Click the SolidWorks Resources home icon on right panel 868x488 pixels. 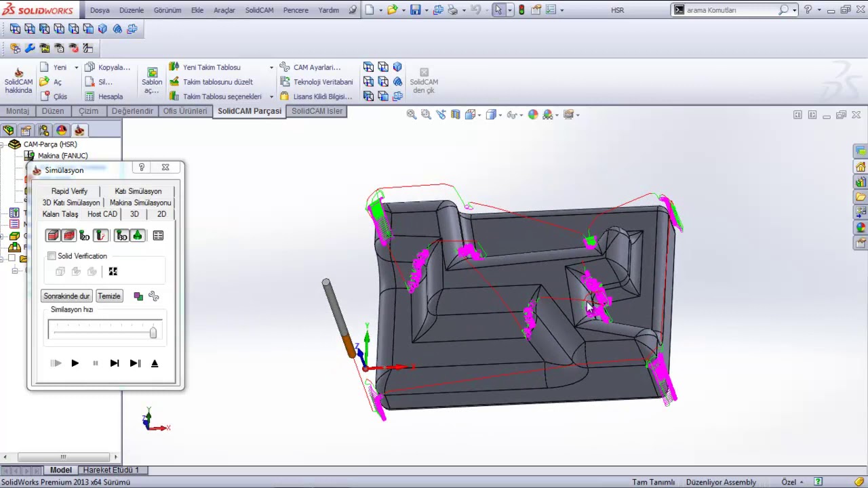click(861, 167)
